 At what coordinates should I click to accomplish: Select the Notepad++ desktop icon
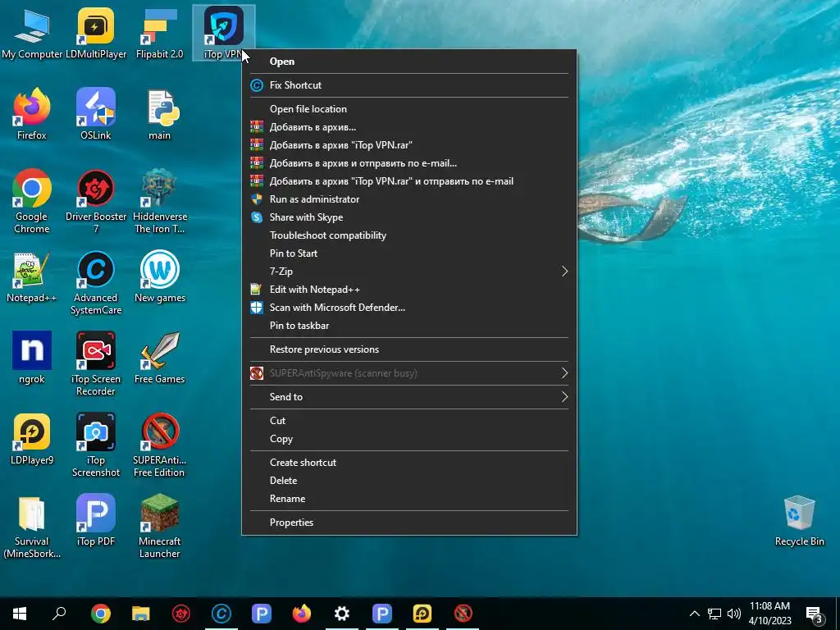[x=32, y=277]
